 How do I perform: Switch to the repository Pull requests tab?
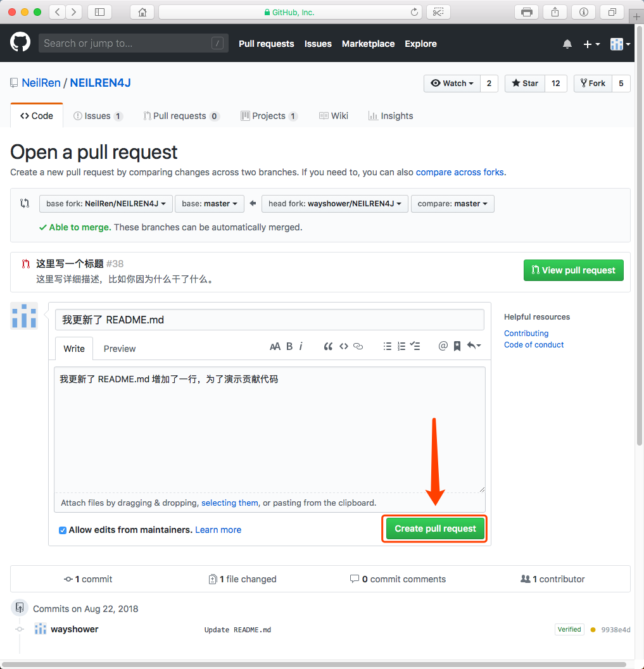point(181,116)
